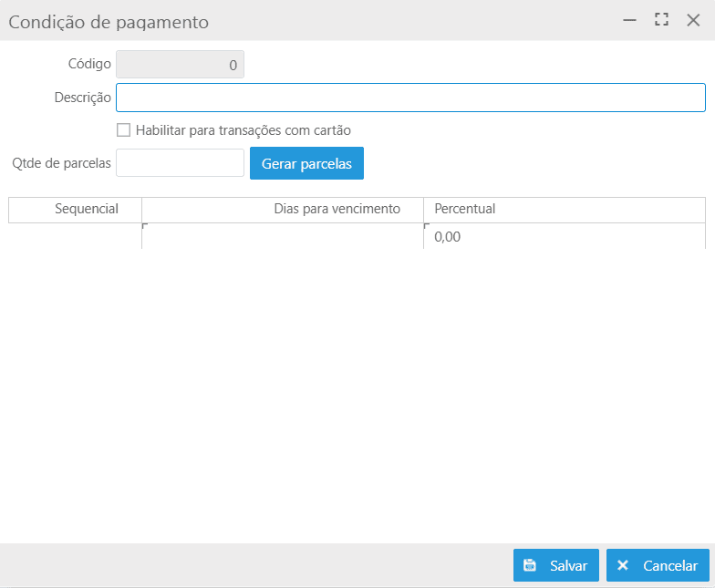Enable the card transactions checkbox
Screen dimensions: 715x588
click(124, 130)
